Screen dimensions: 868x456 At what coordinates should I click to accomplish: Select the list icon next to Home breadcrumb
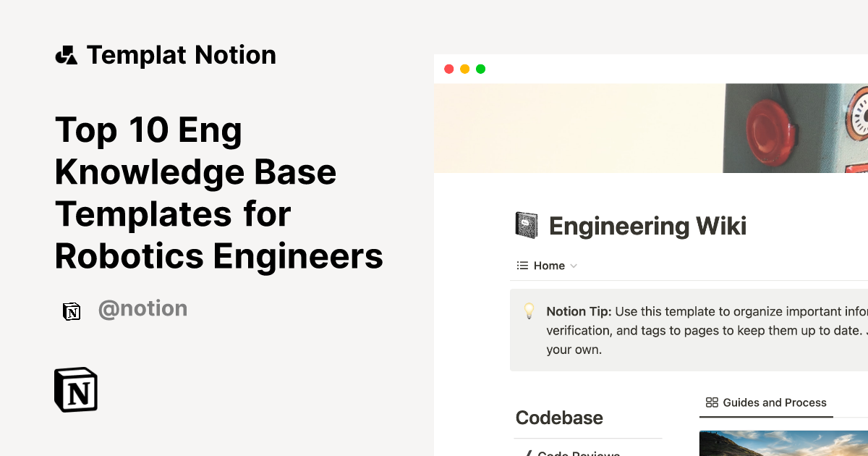coord(521,265)
